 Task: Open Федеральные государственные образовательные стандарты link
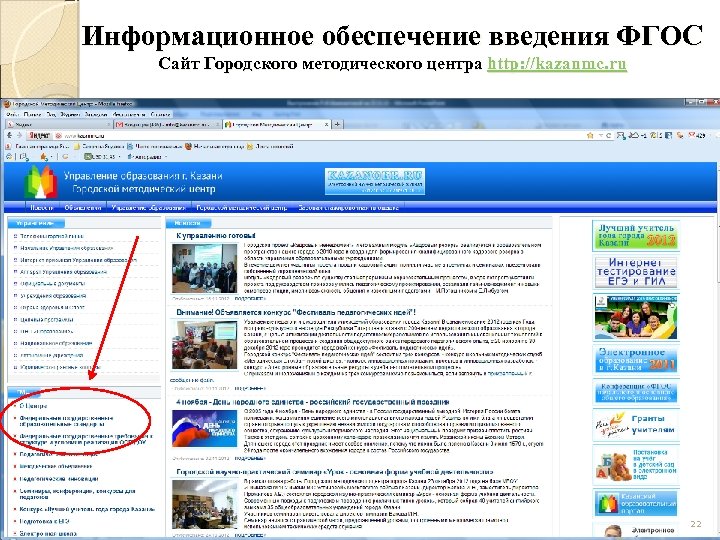[x=66, y=421]
